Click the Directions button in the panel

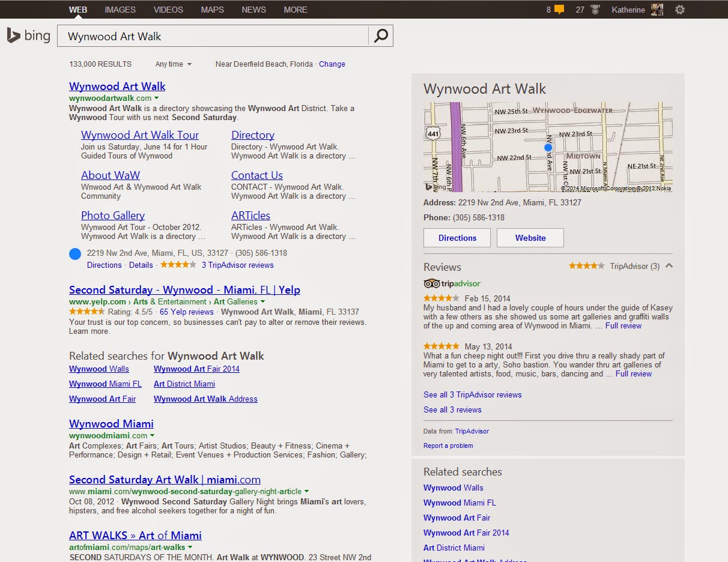457,238
